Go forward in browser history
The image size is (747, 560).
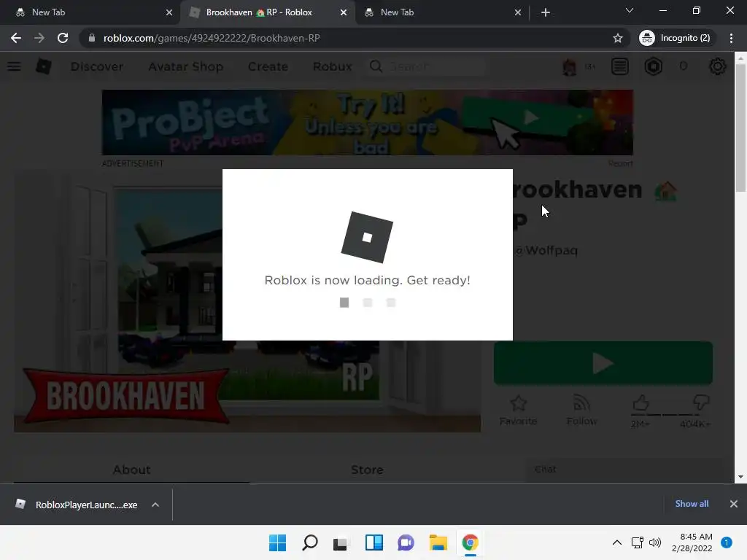point(39,38)
